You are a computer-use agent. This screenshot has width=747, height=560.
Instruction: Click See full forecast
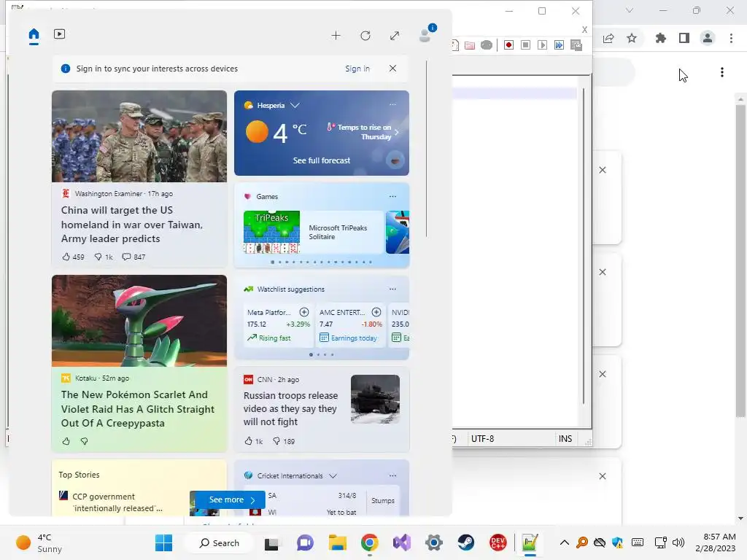click(322, 160)
